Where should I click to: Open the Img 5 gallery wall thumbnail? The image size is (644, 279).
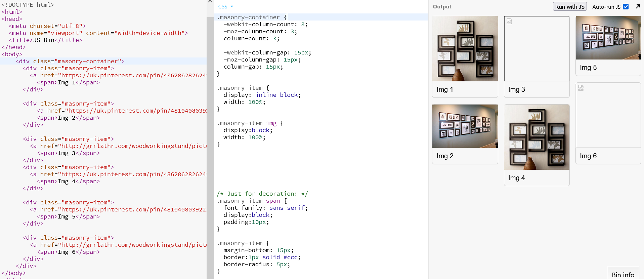608,38
